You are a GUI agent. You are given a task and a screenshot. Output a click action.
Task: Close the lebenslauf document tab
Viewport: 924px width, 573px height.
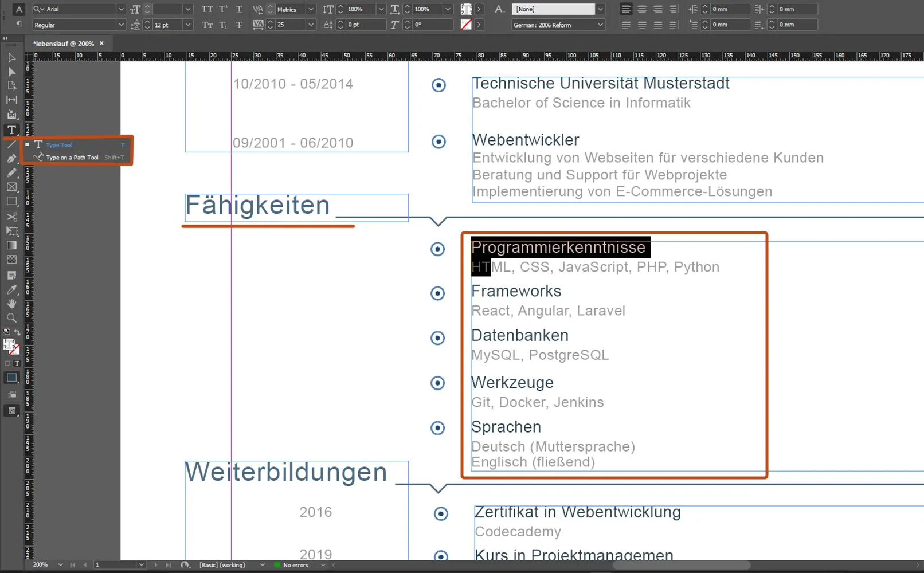[x=102, y=44]
